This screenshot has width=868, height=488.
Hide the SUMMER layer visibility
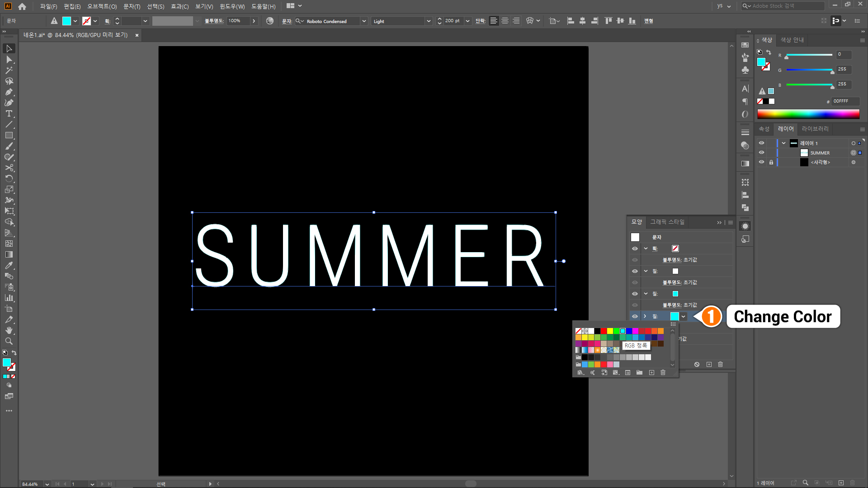coord(761,153)
